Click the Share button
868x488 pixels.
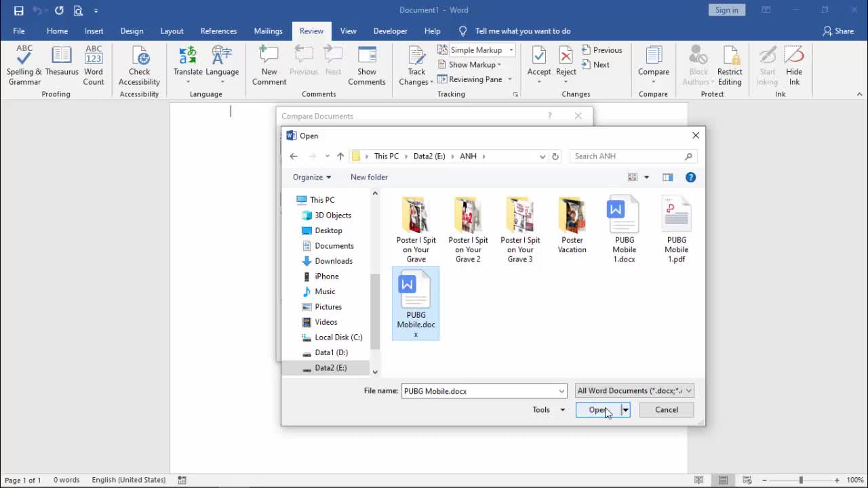coord(838,31)
